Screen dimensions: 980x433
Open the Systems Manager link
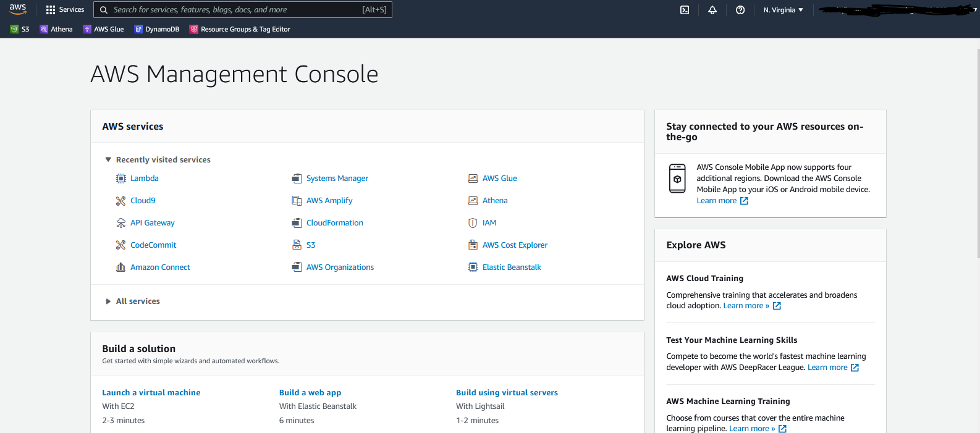point(337,179)
